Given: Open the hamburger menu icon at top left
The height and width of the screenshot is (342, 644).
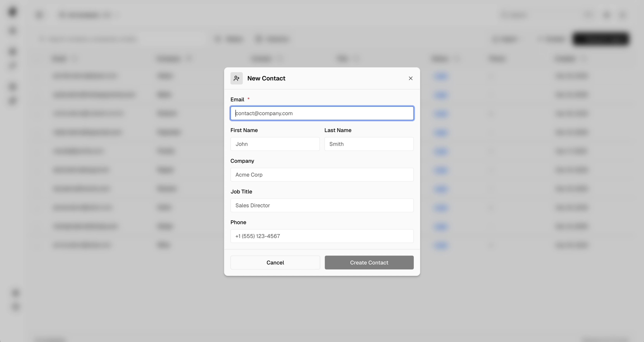Looking at the screenshot, I should coord(40,15).
